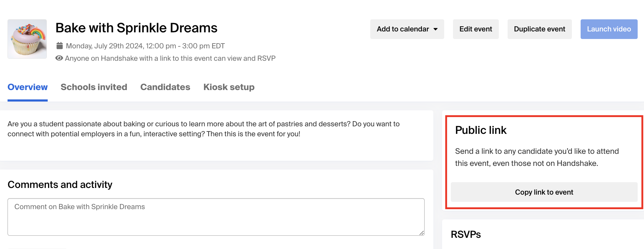Viewport: 644px width, 249px height.
Task: Click the comment box resize handle
Action: pos(422,233)
